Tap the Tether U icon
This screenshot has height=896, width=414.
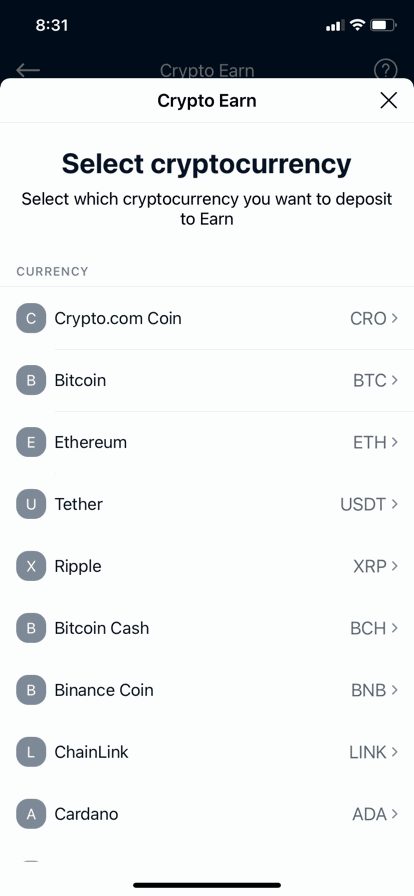(31, 504)
